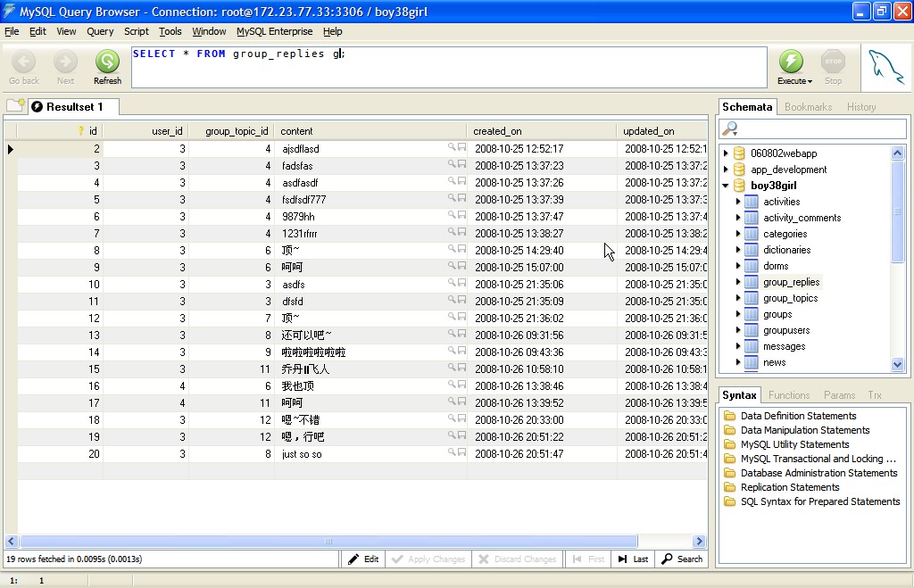914x588 pixels.
Task: Open the File menu
Action: (12, 31)
